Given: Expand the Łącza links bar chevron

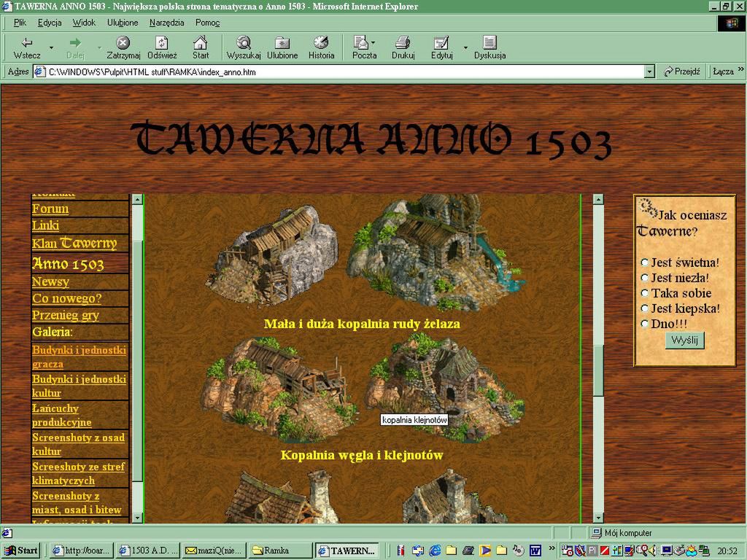Looking at the screenshot, I should click(740, 69).
